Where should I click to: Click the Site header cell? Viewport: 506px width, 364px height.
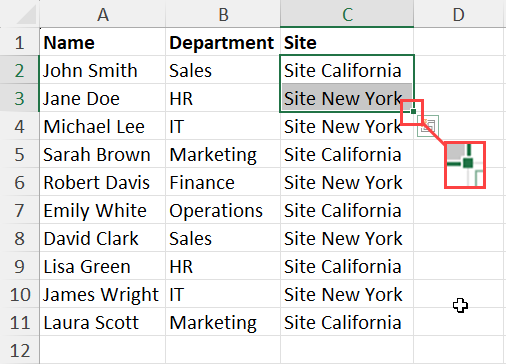tap(347, 42)
